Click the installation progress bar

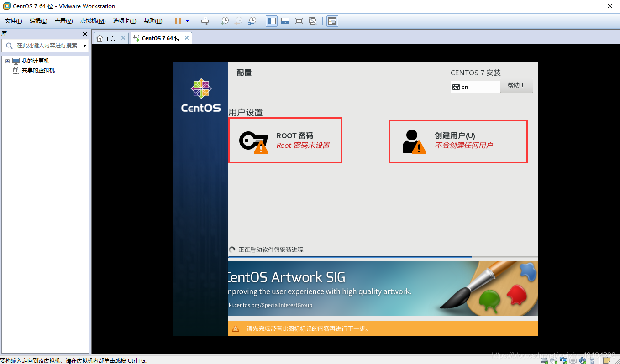(x=383, y=257)
